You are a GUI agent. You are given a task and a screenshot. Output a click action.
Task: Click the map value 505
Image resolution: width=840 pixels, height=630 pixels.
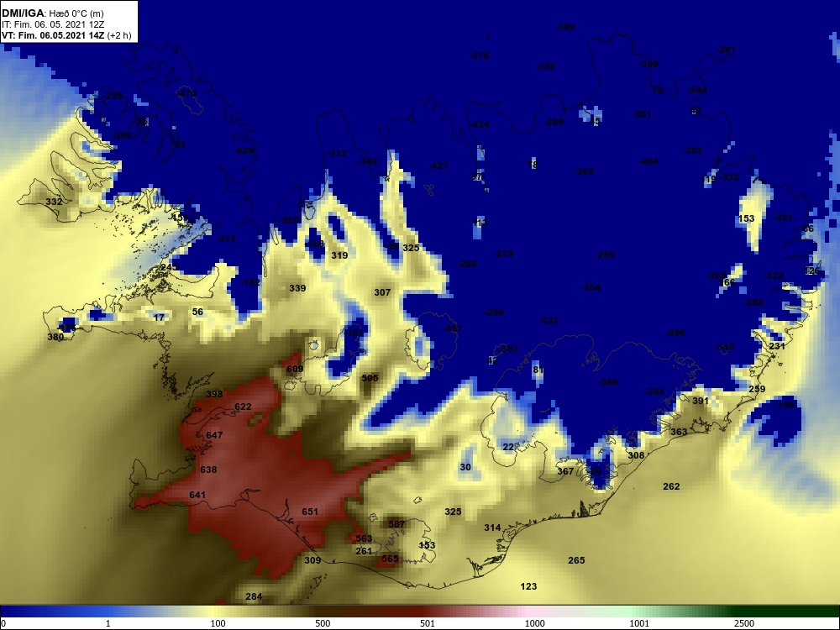[370, 378]
